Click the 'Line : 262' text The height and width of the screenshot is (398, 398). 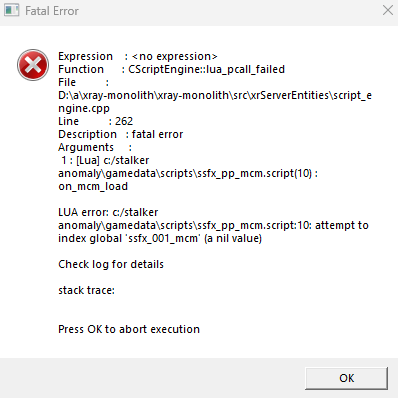(95, 121)
